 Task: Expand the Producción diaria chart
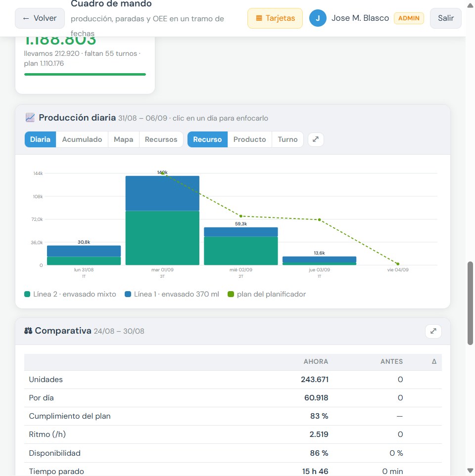[316, 139]
